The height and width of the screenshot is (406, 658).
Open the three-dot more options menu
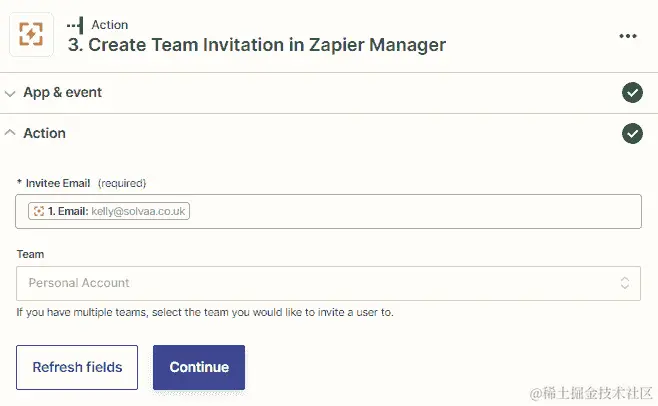click(x=627, y=36)
